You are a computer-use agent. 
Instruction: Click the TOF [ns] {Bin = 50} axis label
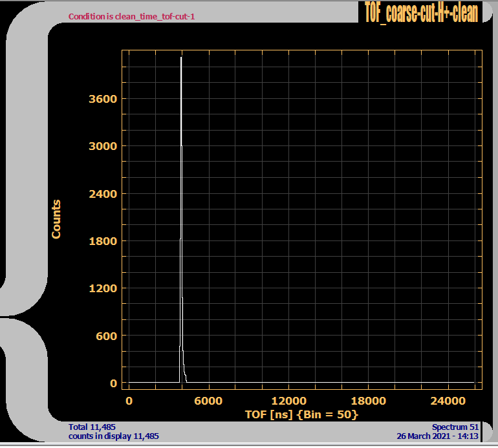tap(302, 414)
